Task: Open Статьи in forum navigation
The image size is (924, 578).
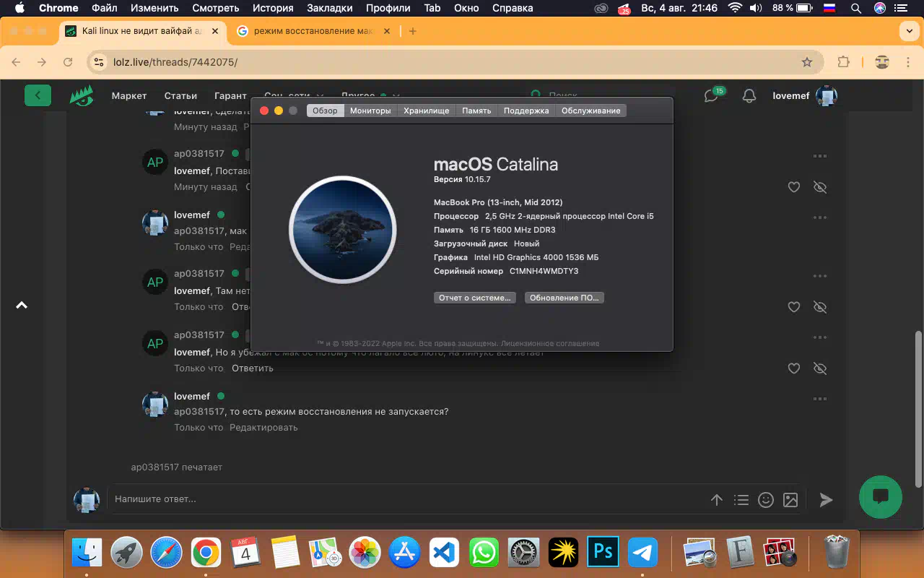Action: [180, 95]
